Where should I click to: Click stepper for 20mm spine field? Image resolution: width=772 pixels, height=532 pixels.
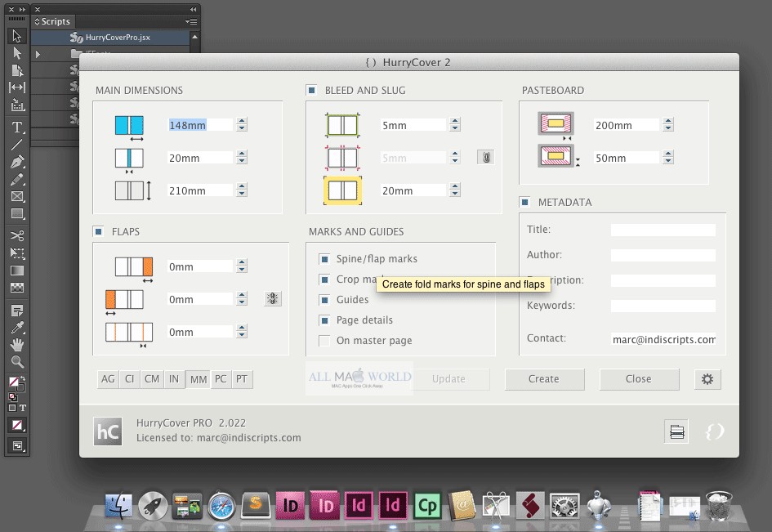(241, 158)
